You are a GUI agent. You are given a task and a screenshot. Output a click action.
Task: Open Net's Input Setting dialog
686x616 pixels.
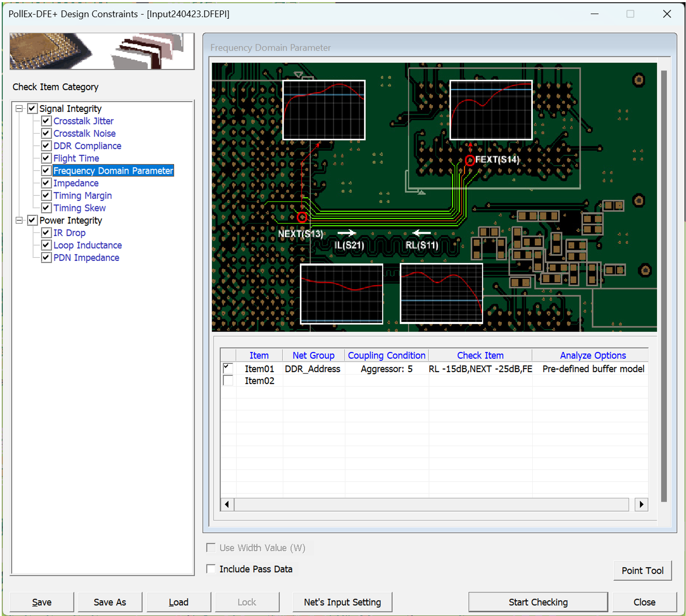coord(342,602)
